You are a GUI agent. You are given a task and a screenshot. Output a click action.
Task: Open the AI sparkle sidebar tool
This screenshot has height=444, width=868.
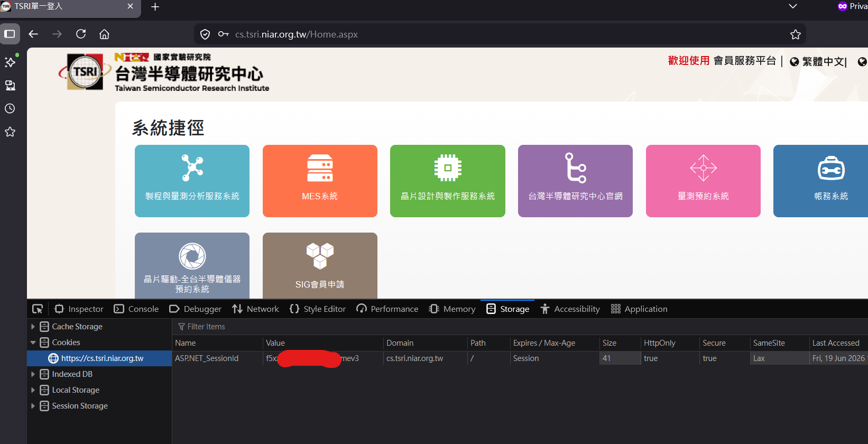[x=10, y=62]
